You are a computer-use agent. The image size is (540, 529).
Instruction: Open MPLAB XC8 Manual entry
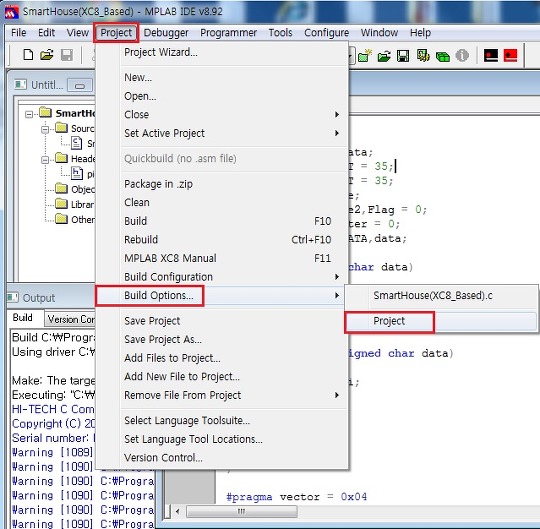(222, 258)
